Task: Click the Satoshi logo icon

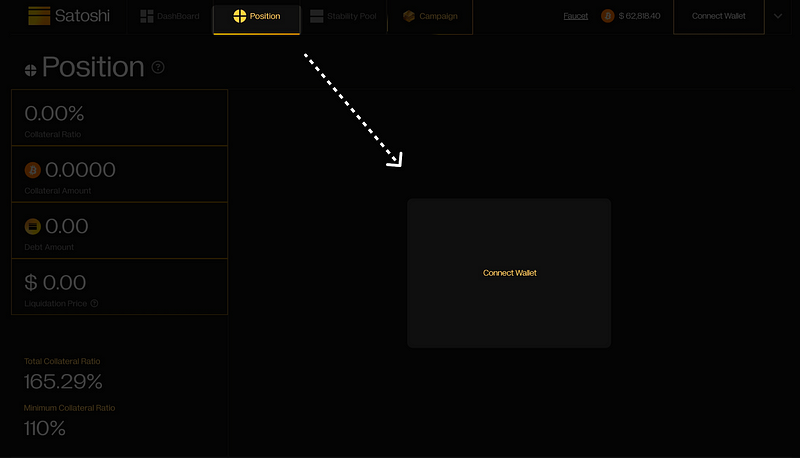Action: 39,16
